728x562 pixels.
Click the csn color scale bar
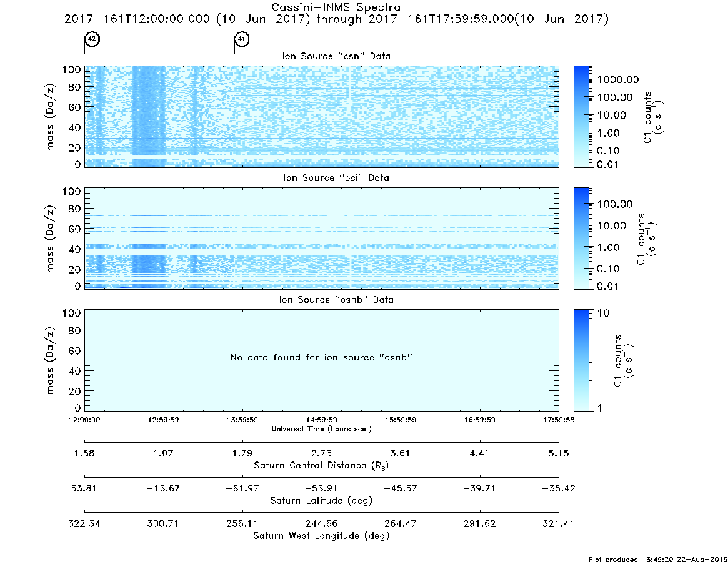[581, 117]
